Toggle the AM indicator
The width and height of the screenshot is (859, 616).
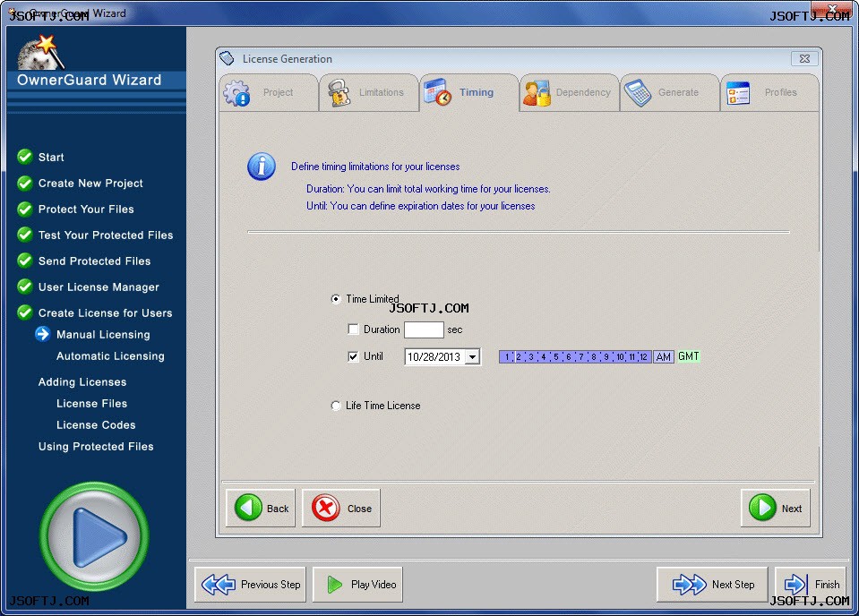tap(664, 357)
